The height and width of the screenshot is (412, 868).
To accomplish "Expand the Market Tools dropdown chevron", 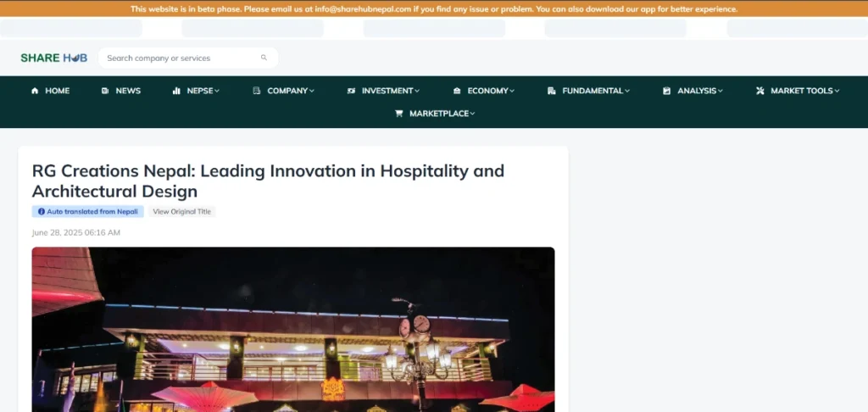I will point(837,91).
